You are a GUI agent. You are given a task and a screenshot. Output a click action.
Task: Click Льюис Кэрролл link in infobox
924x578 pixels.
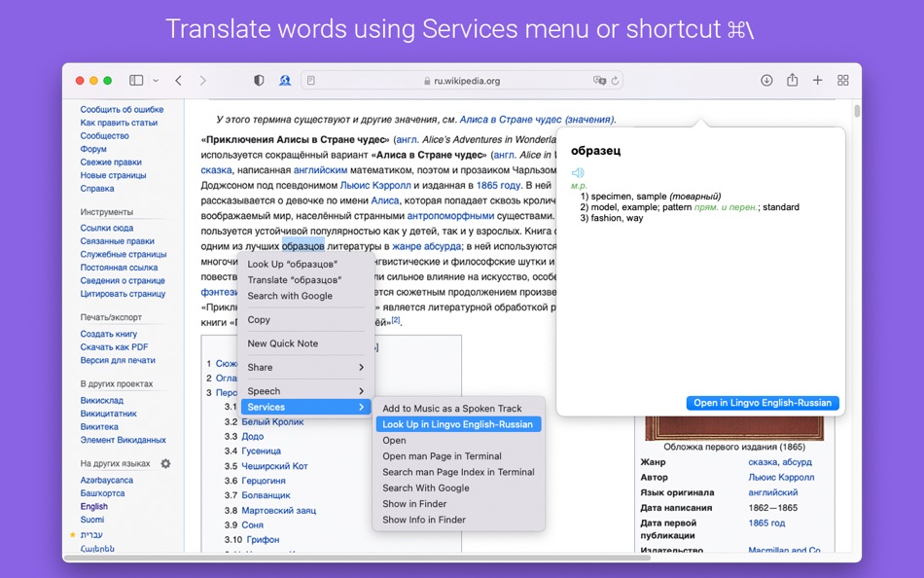coord(781,477)
